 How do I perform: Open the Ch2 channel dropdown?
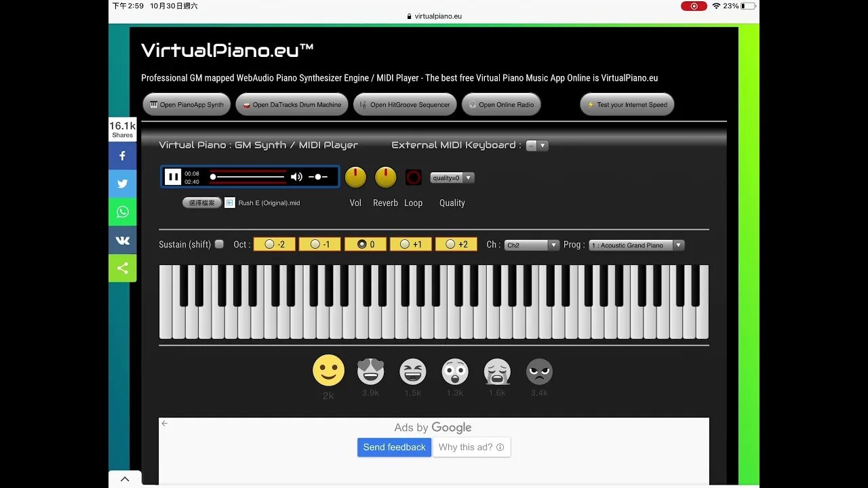(532, 245)
